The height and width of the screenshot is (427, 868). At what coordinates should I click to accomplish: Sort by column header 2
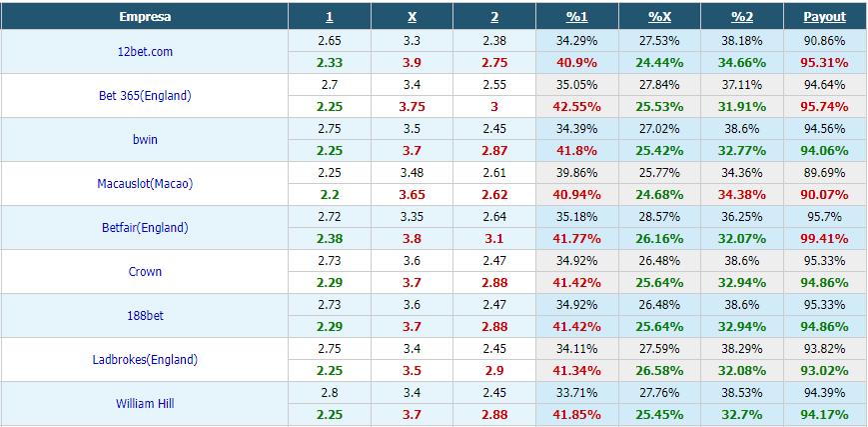point(494,17)
